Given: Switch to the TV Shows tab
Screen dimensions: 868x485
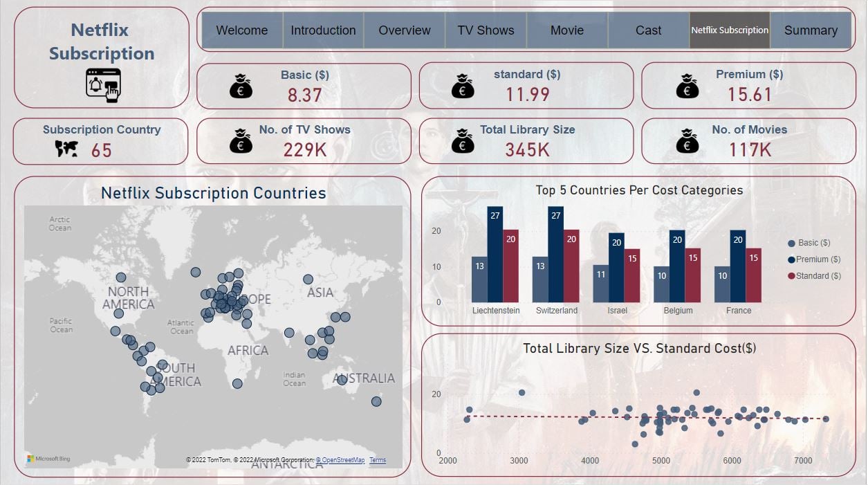Looking at the screenshot, I should [486, 30].
